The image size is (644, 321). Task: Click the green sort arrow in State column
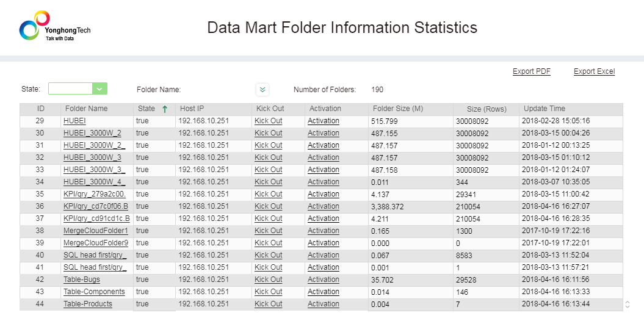[x=164, y=109]
